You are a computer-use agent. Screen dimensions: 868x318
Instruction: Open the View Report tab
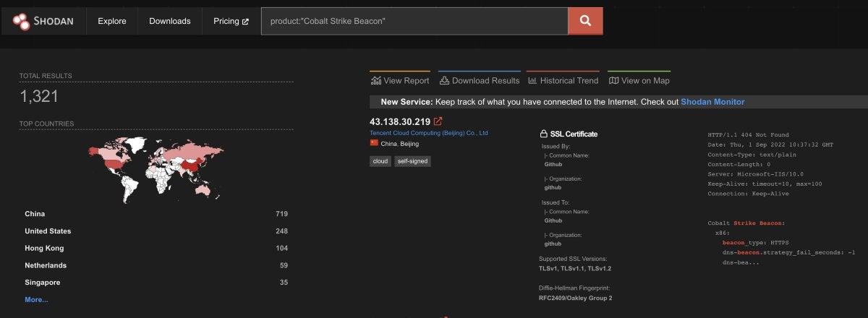click(400, 79)
